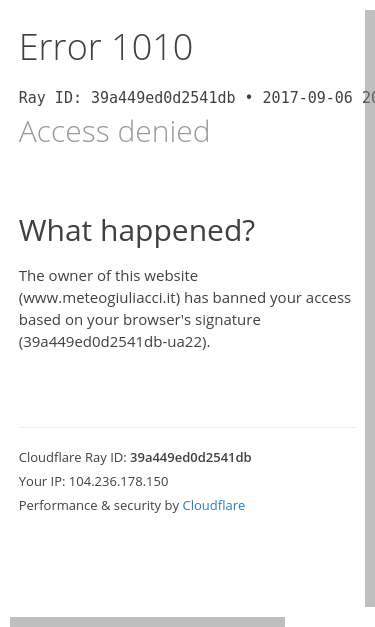Image resolution: width=375 pixels, height=627 pixels.
Task: Click the IP address 104.236.178.150
Action: click(x=118, y=481)
